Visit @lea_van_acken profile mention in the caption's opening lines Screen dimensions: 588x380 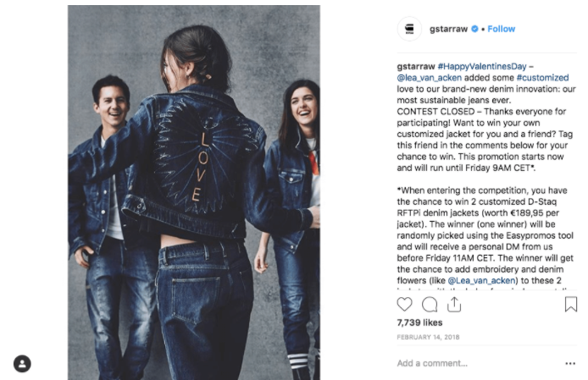coord(430,78)
